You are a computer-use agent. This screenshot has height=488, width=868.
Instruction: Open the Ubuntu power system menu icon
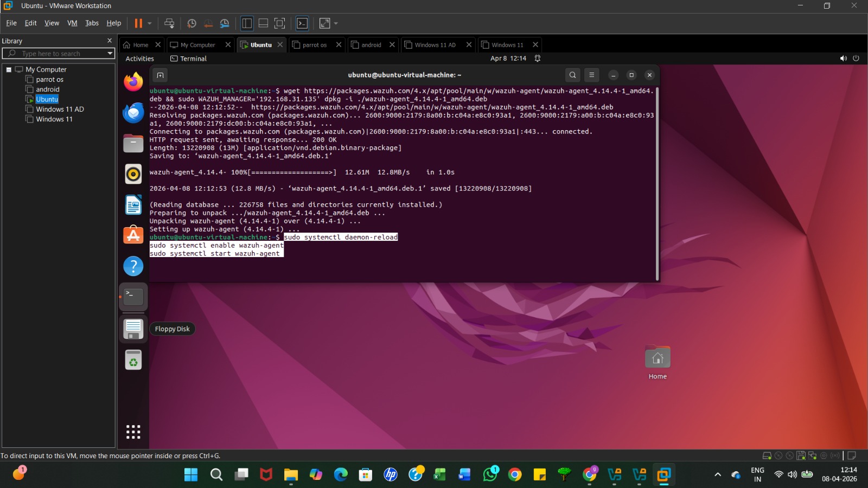[856, 59]
